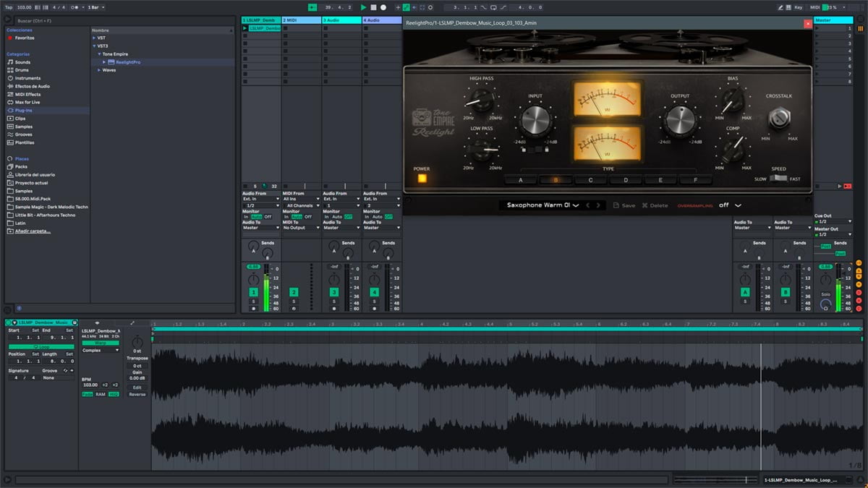This screenshot has height=488, width=868.
Task: Close the Reelight plugin window
Action: [807, 23]
